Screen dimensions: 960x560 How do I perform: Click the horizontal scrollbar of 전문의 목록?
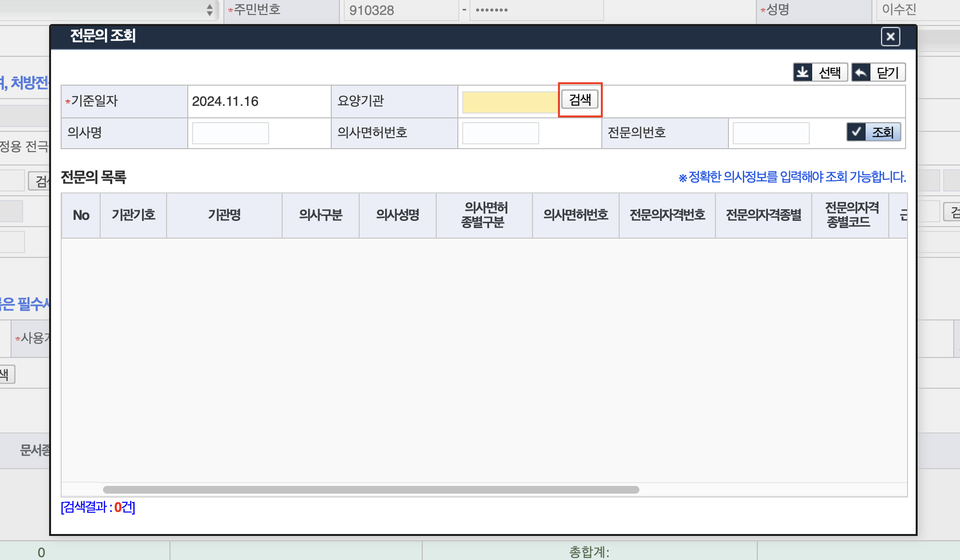click(x=371, y=490)
